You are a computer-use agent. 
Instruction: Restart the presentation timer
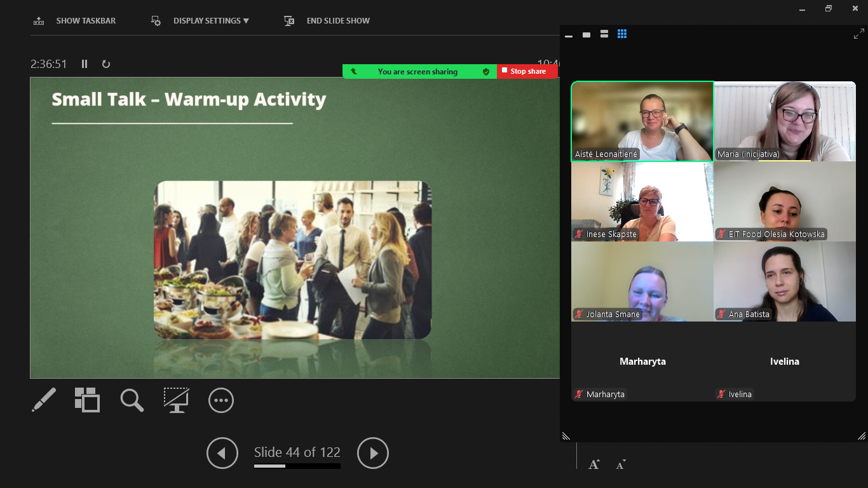point(106,64)
